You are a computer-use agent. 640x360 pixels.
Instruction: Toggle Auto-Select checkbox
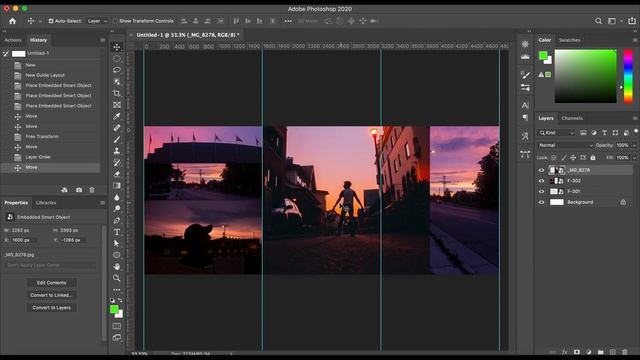[51, 21]
